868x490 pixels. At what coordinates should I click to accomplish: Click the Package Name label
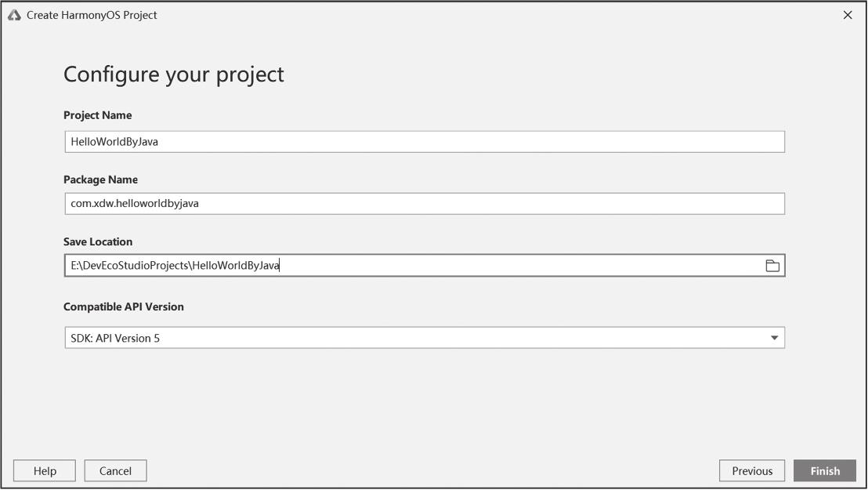[100, 180]
